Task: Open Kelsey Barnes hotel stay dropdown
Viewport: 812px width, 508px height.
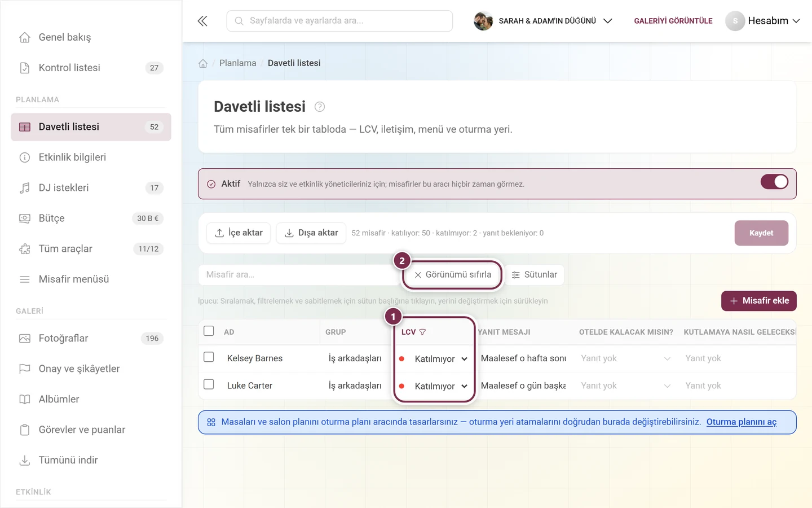Action: click(626, 358)
